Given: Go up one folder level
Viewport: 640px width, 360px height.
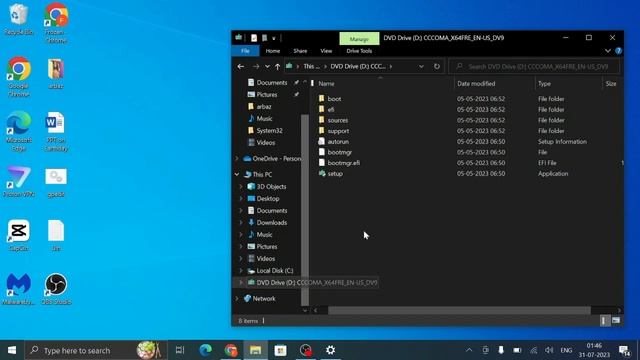Looking at the screenshot, I should coord(278,66).
